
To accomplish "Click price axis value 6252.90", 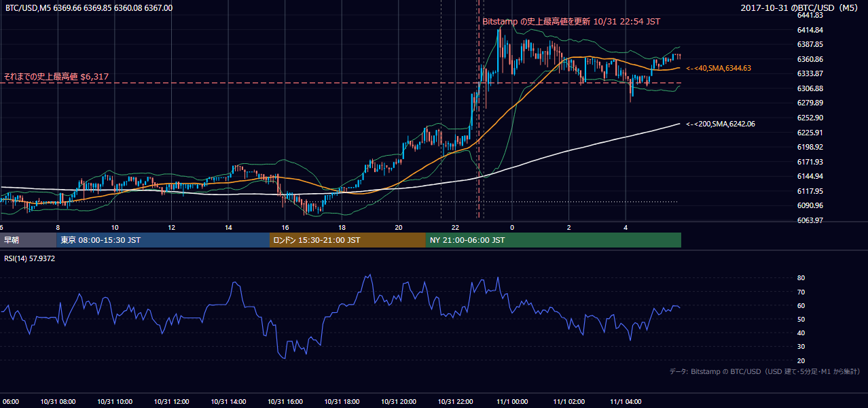I will [810, 118].
